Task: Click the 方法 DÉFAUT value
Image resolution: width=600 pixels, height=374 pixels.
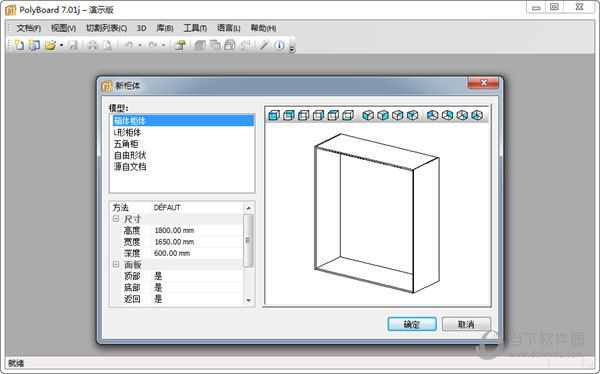Action: pos(167,207)
